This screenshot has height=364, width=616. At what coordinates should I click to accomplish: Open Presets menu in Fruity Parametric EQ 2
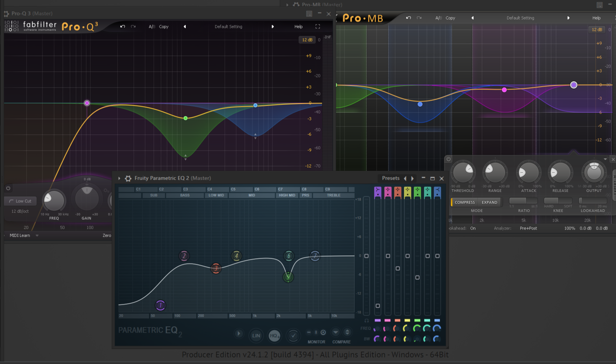tap(391, 178)
